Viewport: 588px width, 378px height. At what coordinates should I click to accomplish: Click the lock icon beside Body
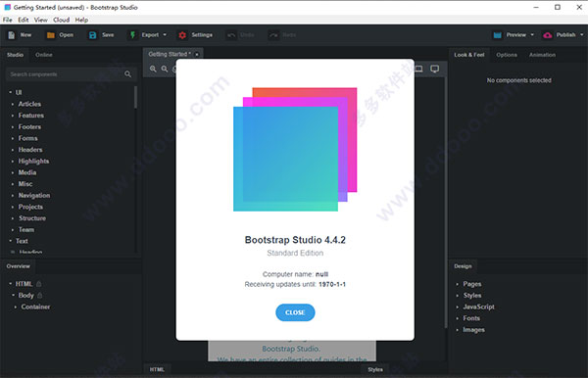click(40, 295)
